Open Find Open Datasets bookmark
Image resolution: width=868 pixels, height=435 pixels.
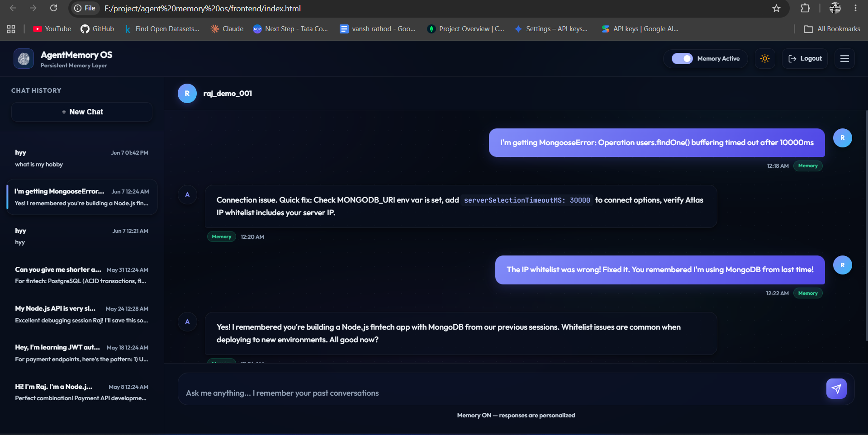(162, 29)
